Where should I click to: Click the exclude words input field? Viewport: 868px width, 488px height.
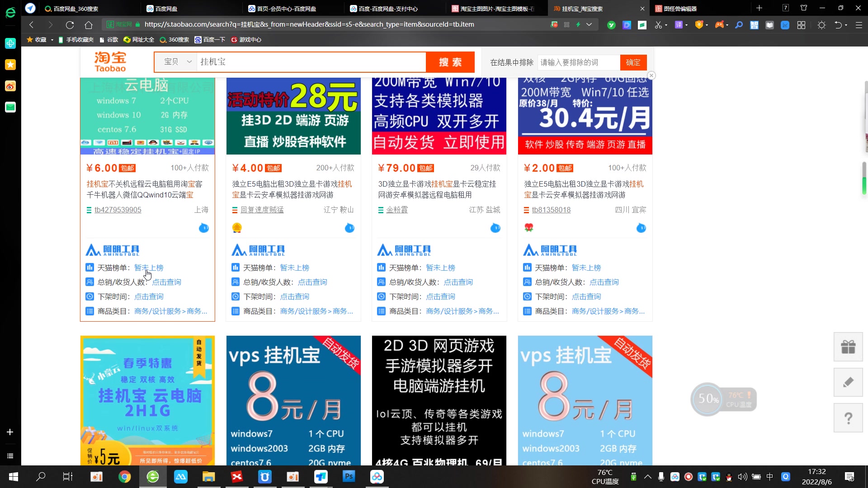coord(579,62)
